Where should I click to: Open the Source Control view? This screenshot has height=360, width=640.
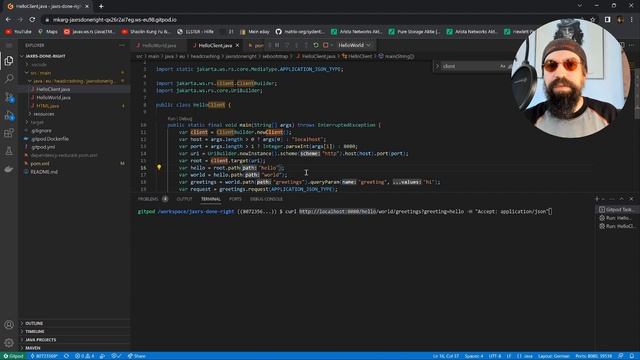(x=9, y=97)
